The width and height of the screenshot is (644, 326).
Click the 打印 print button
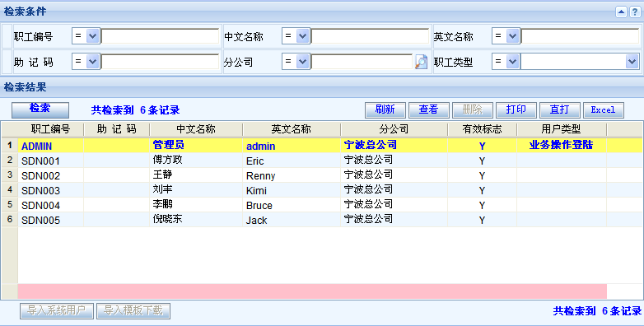pos(516,109)
